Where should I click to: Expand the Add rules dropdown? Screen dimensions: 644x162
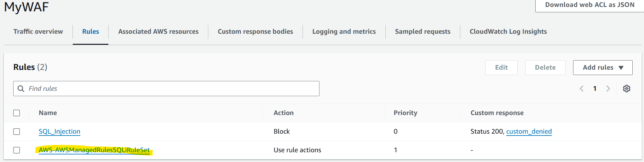(602, 67)
